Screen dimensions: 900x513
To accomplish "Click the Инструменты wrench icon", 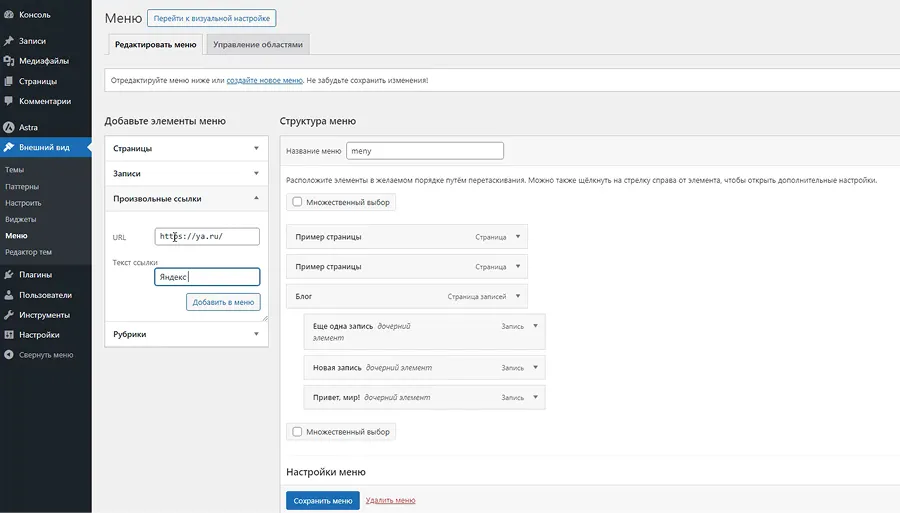I will 9,315.
